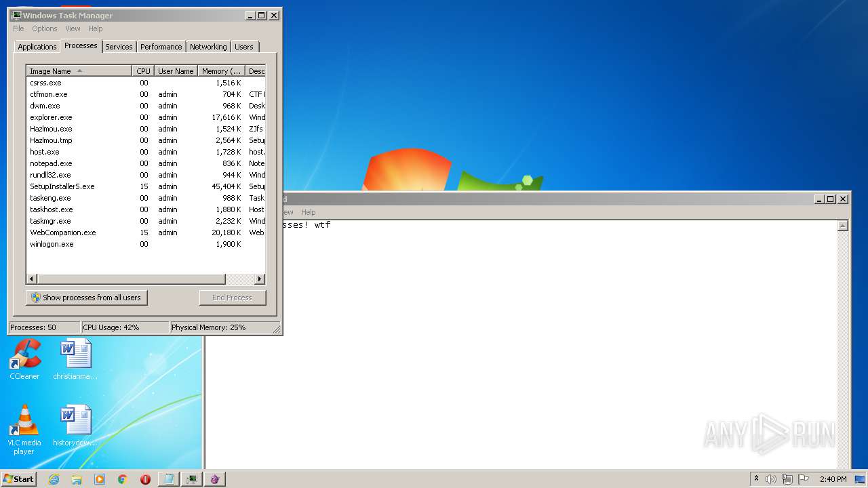Open Internet Explorer from the taskbar
This screenshot has width=868, height=488.
(54, 479)
